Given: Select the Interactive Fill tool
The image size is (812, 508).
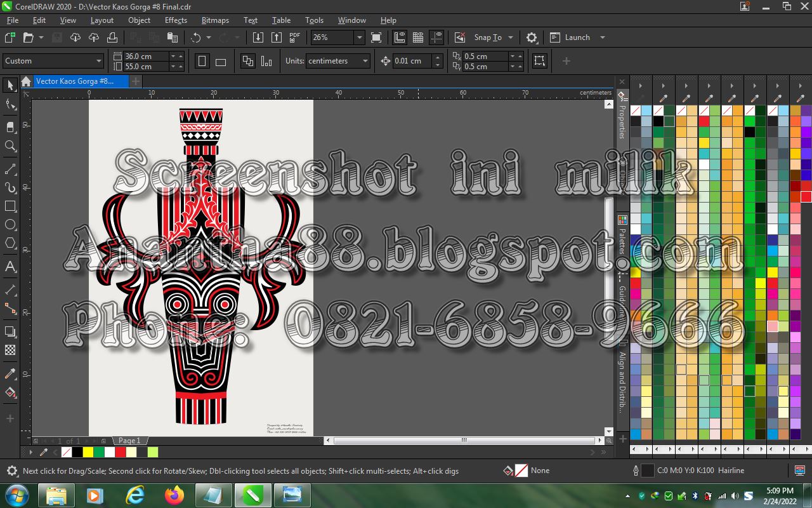Looking at the screenshot, I should (x=10, y=392).
